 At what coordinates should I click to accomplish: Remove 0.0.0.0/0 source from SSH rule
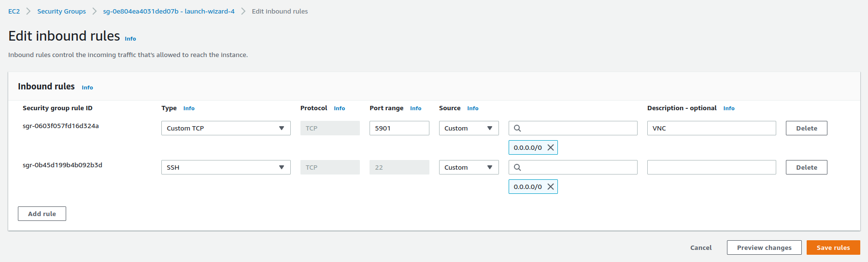click(550, 187)
